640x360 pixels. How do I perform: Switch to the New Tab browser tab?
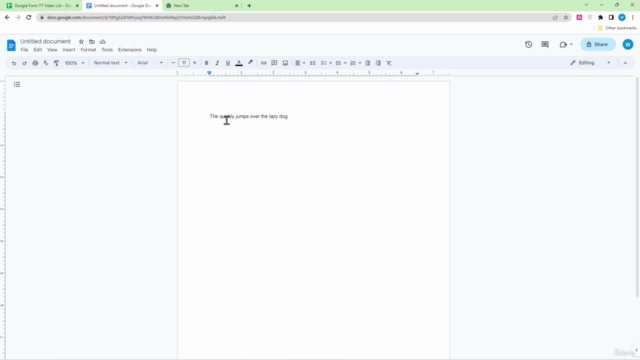click(202, 6)
